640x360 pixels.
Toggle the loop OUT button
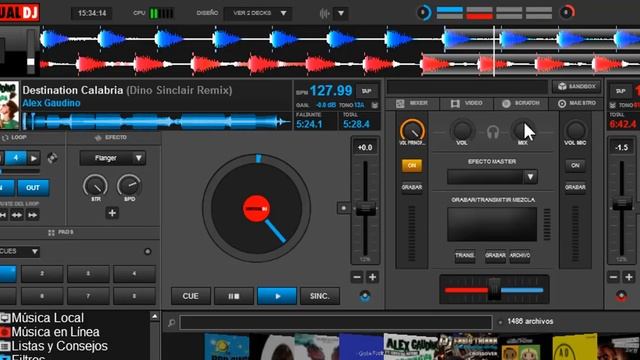coord(33,188)
